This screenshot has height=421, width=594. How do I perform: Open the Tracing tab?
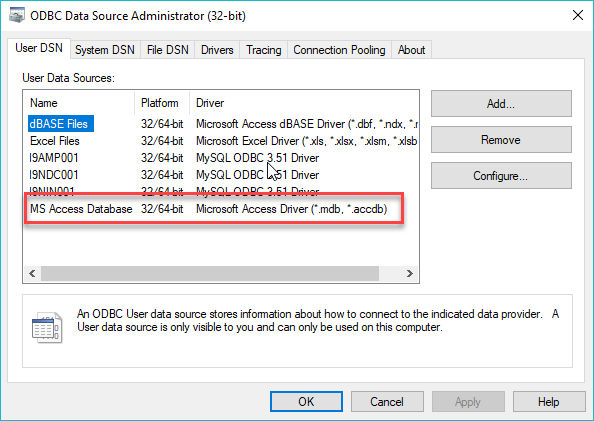264,50
